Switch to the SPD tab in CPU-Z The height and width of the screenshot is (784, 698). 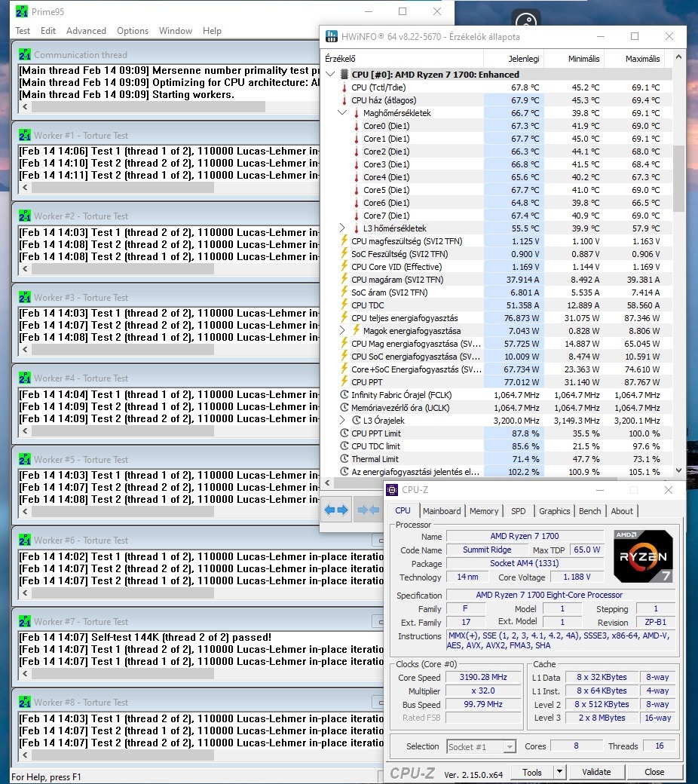(x=518, y=511)
